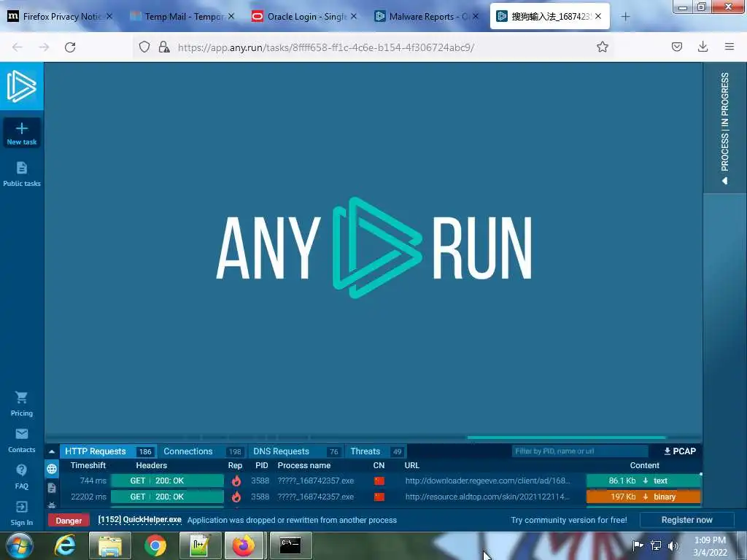The image size is (747, 560).
Task: Click the Register now button
Action: pyautogui.click(x=686, y=520)
